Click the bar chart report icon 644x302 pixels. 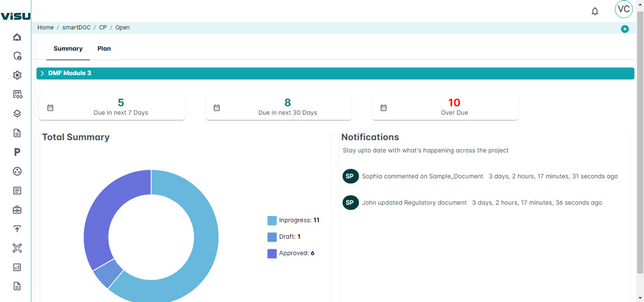point(17,267)
